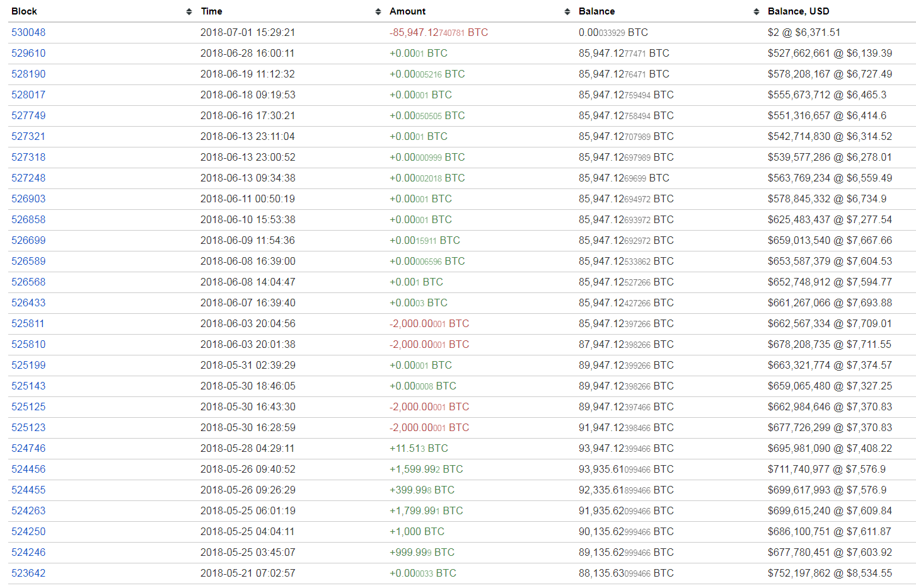
Task: Open block 527248 link
Action: (28, 178)
